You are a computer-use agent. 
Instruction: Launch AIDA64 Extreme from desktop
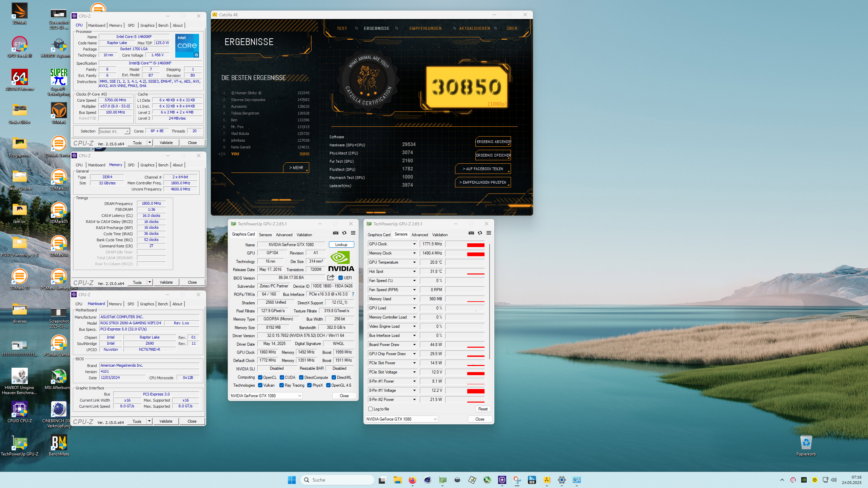click(19, 80)
